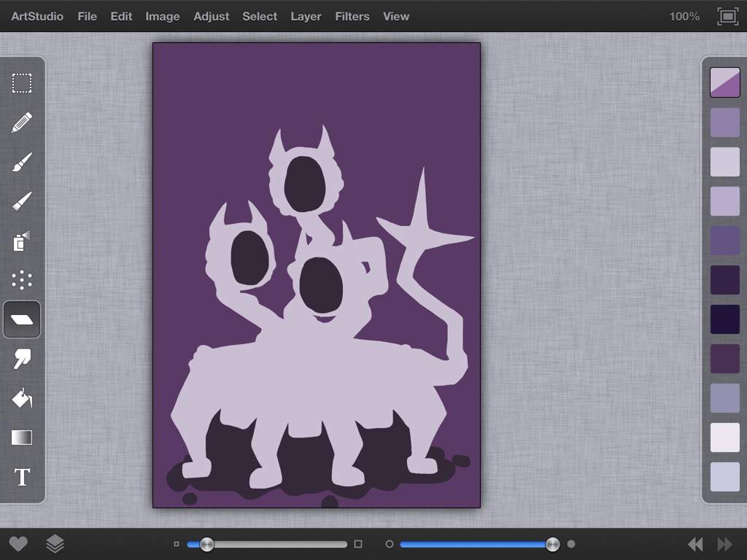The height and width of the screenshot is (560, 747).
Task: Pick the near-white swatch in palette
Action: coord(724,437)
